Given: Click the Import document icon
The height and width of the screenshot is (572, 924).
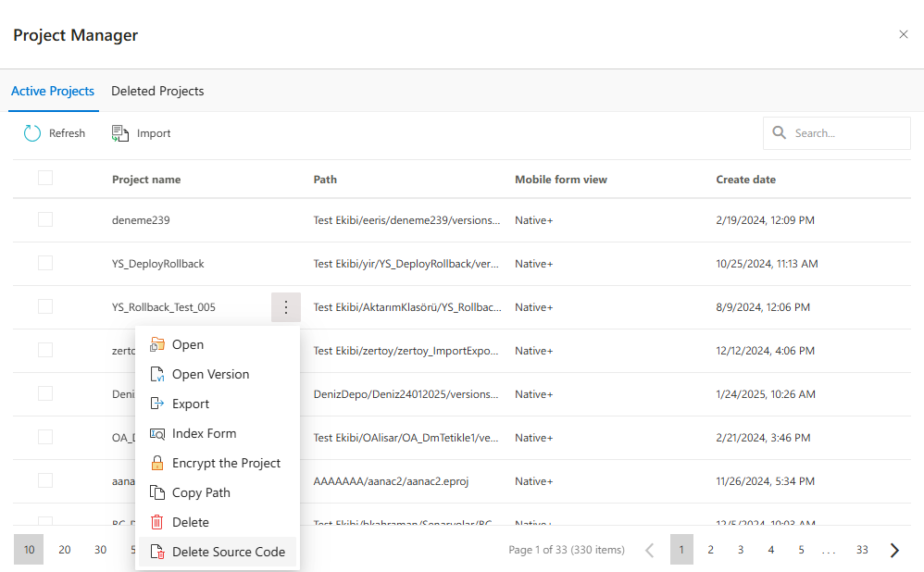Looking at the screenshot, I should [x=120, y=133].
